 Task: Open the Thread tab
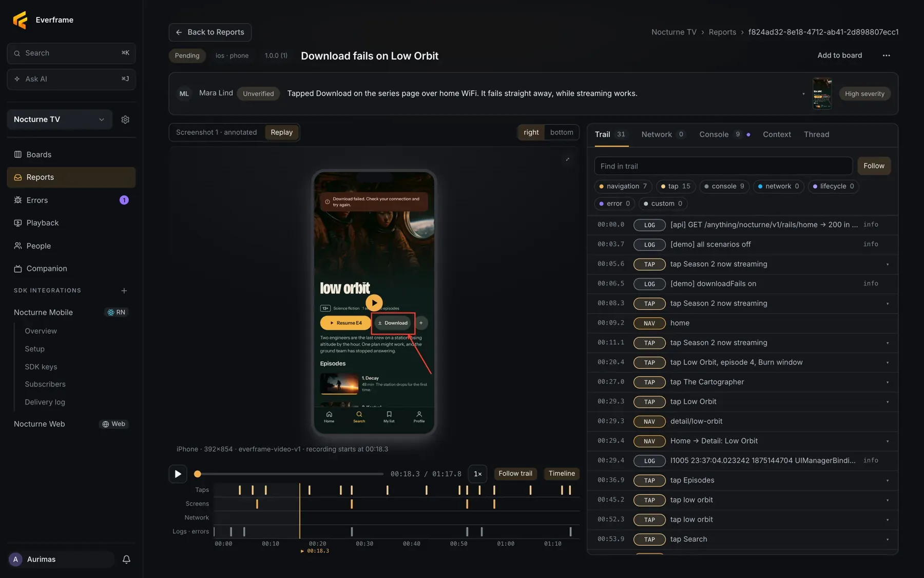[x=816, y=135]
